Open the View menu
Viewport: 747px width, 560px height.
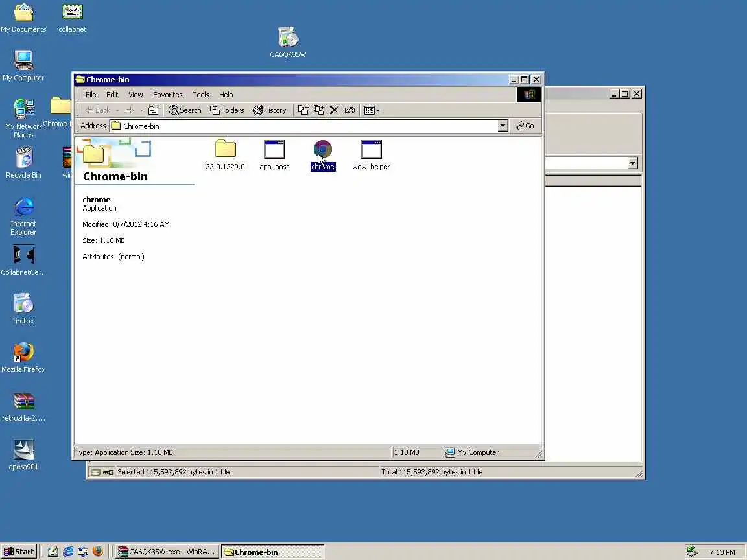[x=136, y=95]
